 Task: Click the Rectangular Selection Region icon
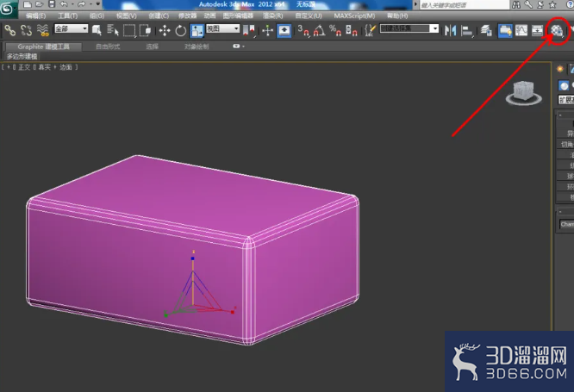(x=129, y=30)
